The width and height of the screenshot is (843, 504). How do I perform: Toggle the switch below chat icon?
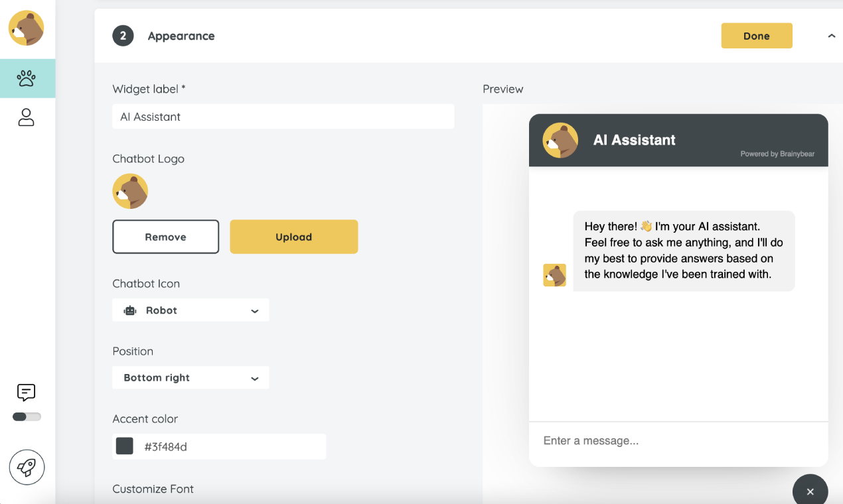[27, 417]
